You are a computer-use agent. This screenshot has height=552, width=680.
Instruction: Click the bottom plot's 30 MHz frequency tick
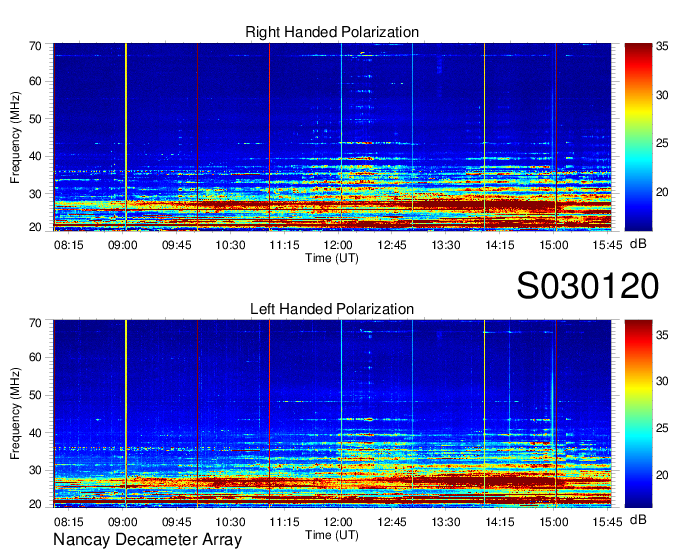pyautogui.click(x=35, y=470)
